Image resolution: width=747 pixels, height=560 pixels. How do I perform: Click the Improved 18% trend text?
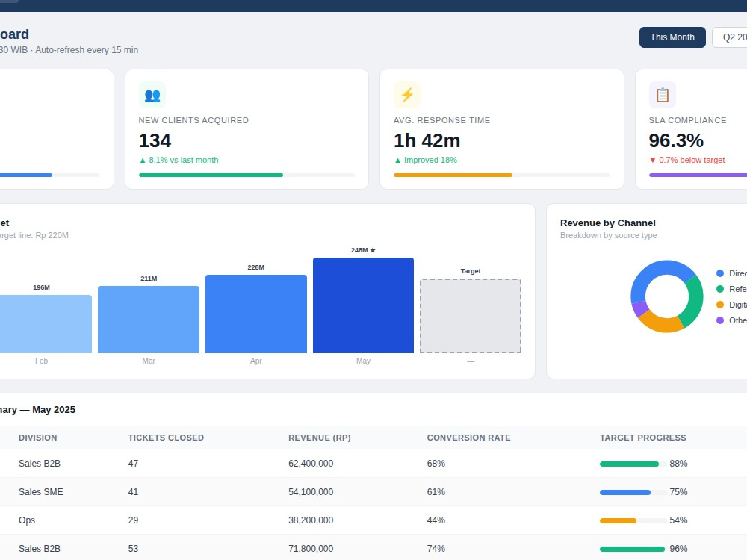(426, 160)
